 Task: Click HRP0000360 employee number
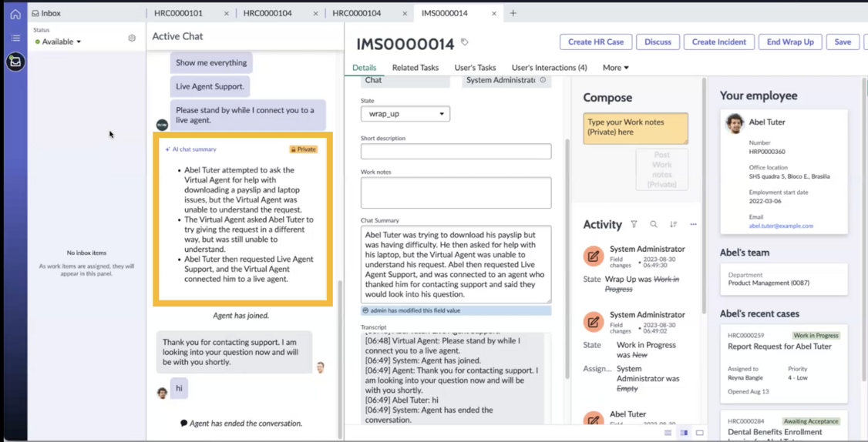click(767, 152)
